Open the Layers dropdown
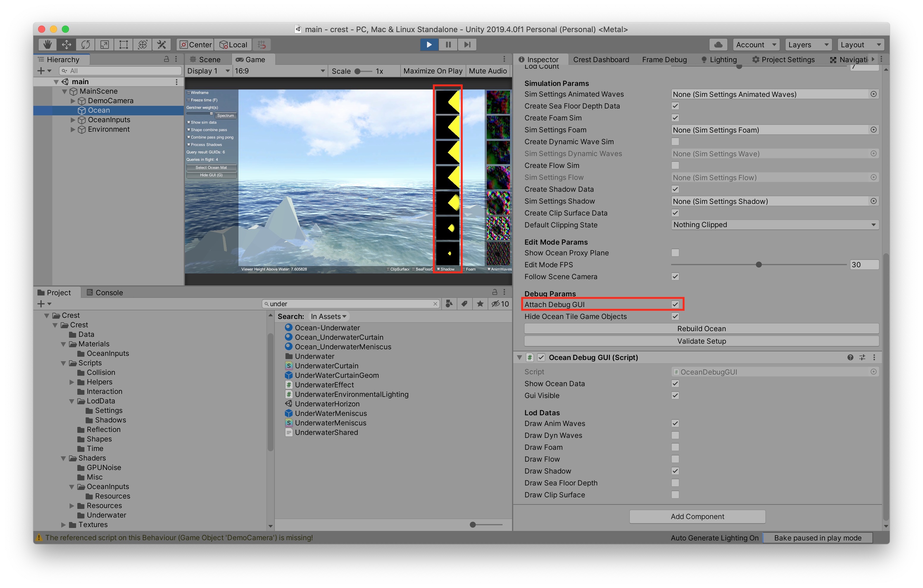The image size is (923, 588). point(808,45)
